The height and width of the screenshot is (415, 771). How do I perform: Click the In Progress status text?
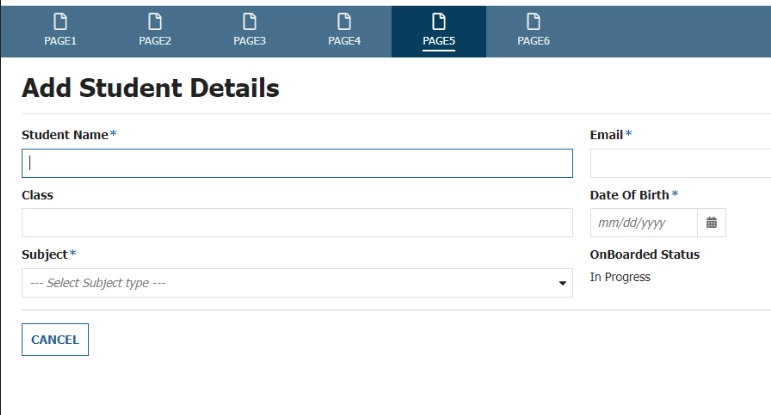[620, 277]
